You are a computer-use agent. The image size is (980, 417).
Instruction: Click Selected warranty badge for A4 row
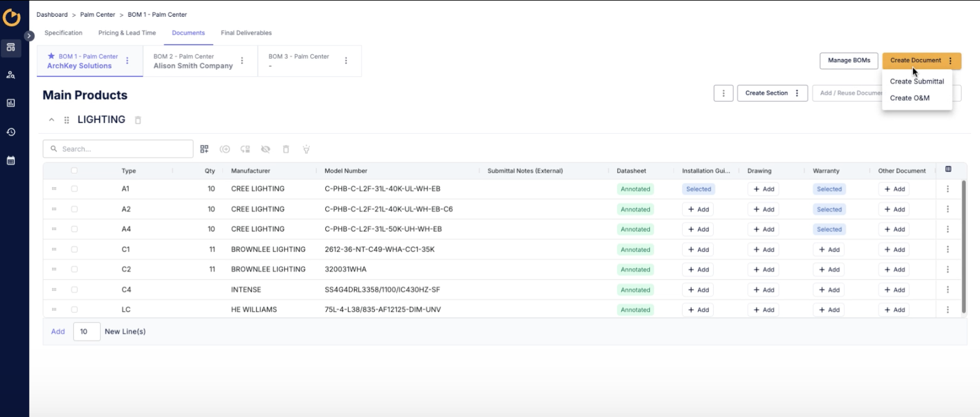pyautogui.click(x=829, y=229)
